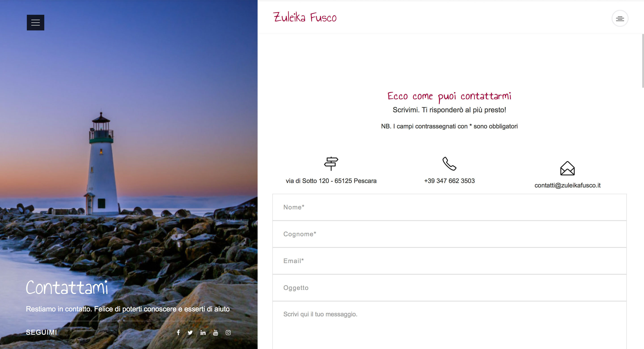Open the LinkedIn social icon
Viewport: 644px width, 349px height.
(x=203, y=332)
